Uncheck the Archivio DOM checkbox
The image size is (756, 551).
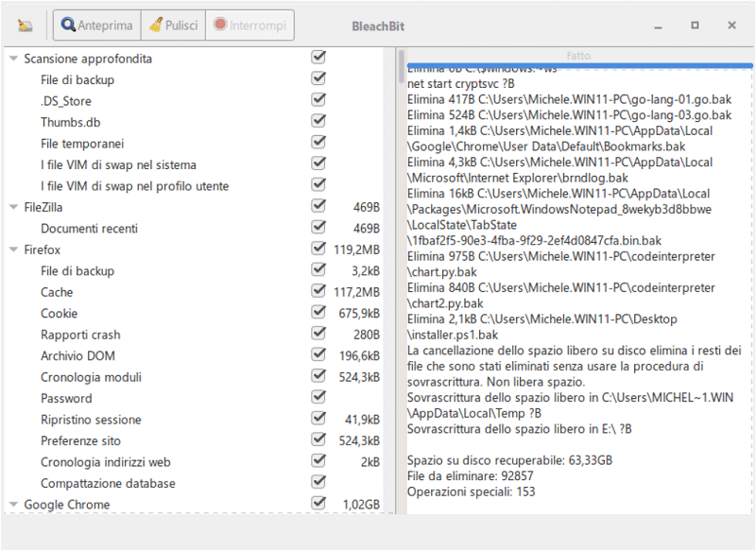tap(318, 354)
